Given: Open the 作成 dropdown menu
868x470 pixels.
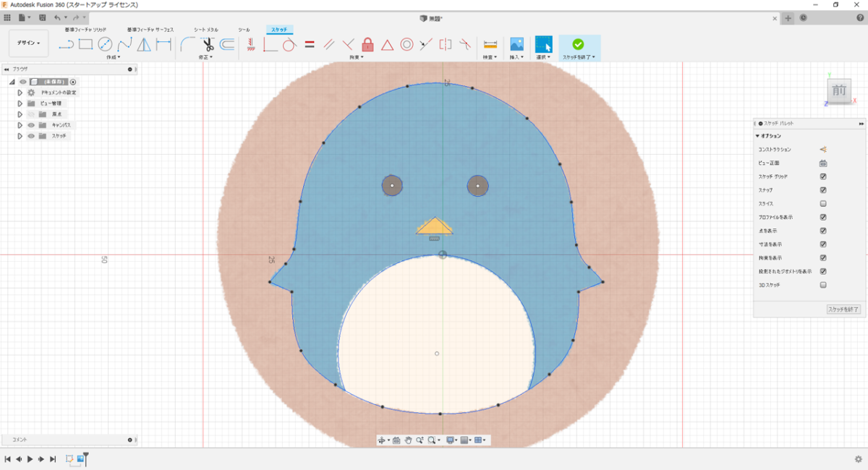Looking at the screenshot, I should [113, 56].
